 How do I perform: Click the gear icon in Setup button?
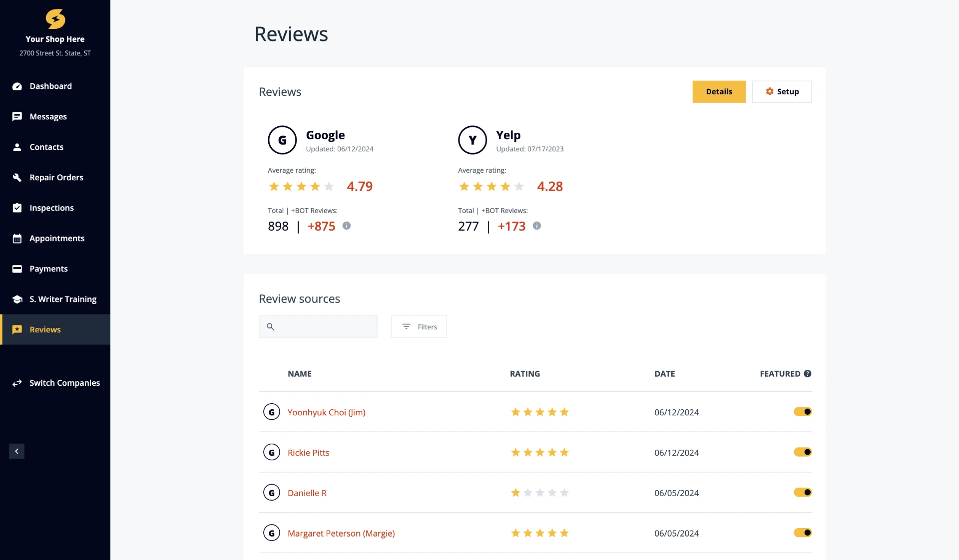coord(770,92)
